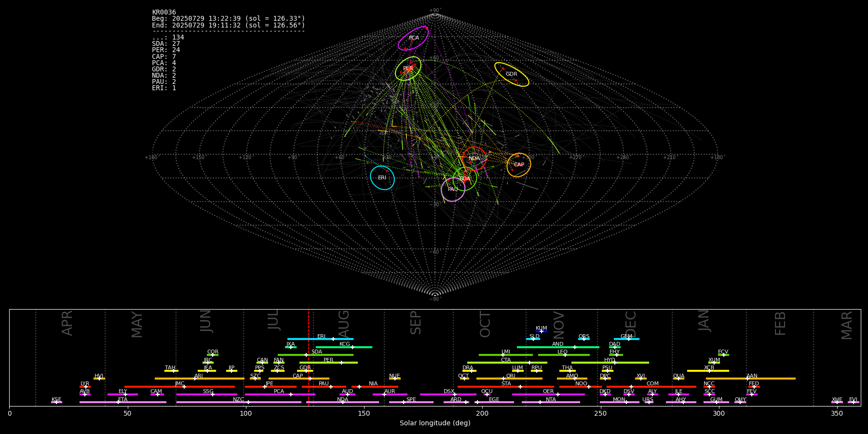Screen dimensions: 868x434
Task: Click the OER shower bar in timeline
Action: click(548, 394)
